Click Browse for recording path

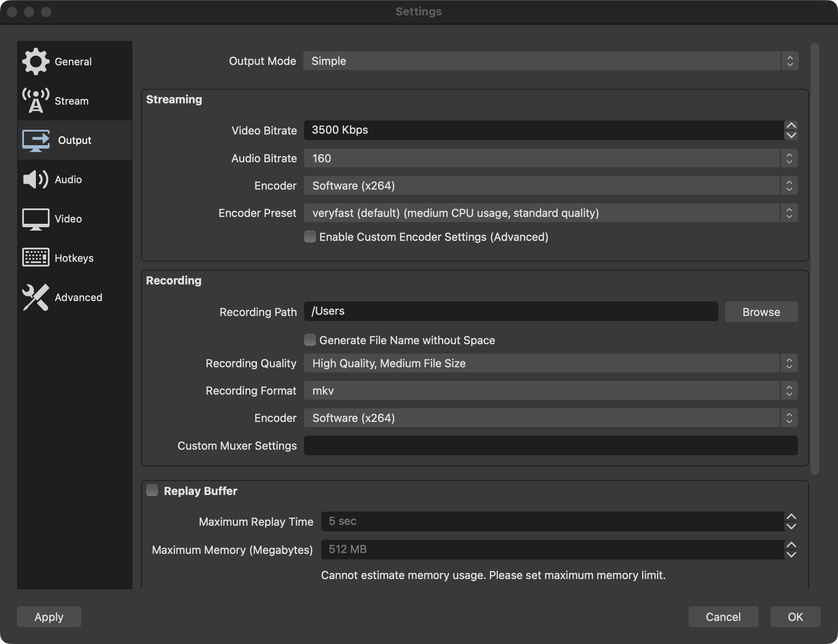tap(761, 312)
